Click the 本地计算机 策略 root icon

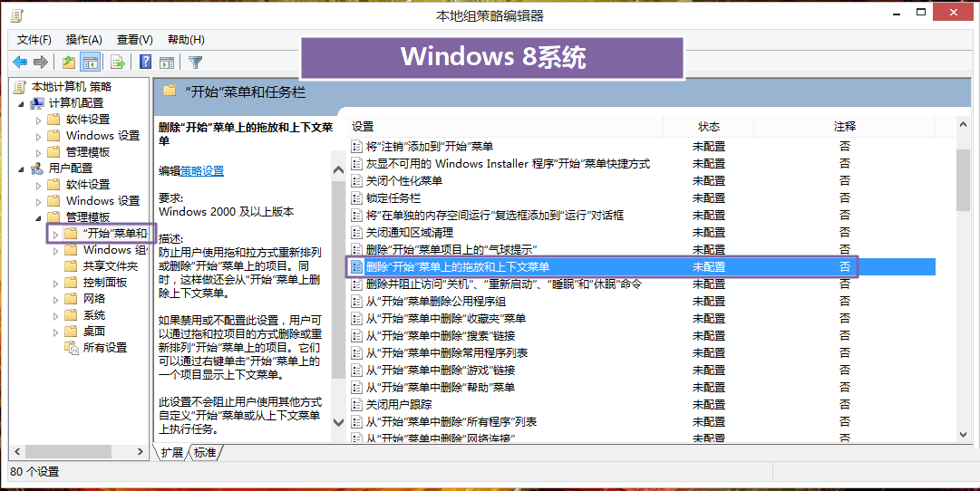(21, 86)
